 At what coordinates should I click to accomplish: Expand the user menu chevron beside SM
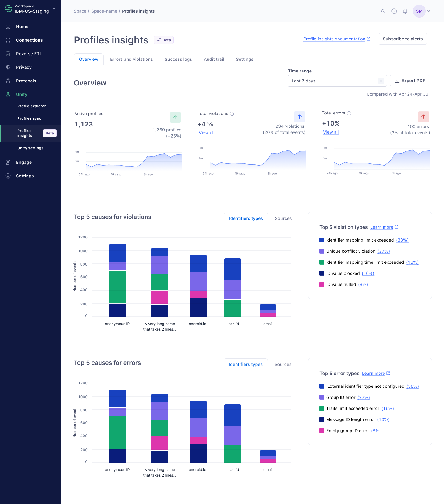click(429, 11)
